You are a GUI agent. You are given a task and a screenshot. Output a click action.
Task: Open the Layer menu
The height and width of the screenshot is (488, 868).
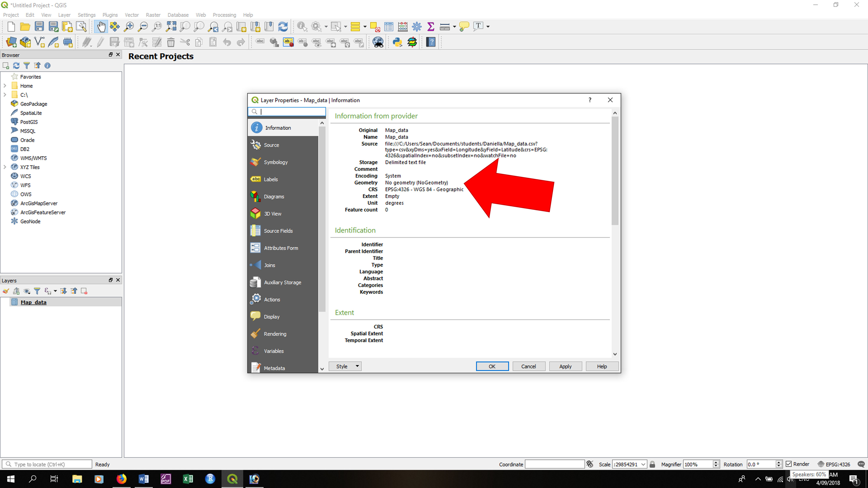64,15
